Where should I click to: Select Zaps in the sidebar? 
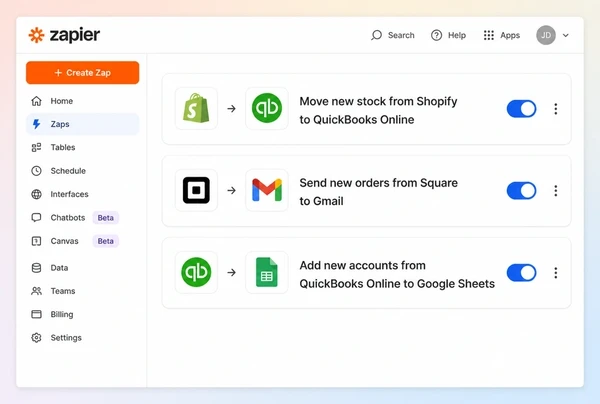pos(83,124)
